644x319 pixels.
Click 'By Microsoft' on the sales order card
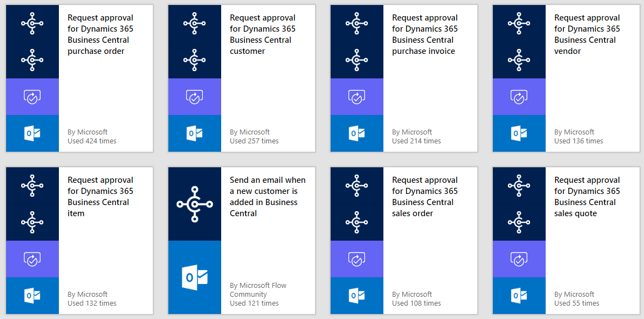(412, 294)
